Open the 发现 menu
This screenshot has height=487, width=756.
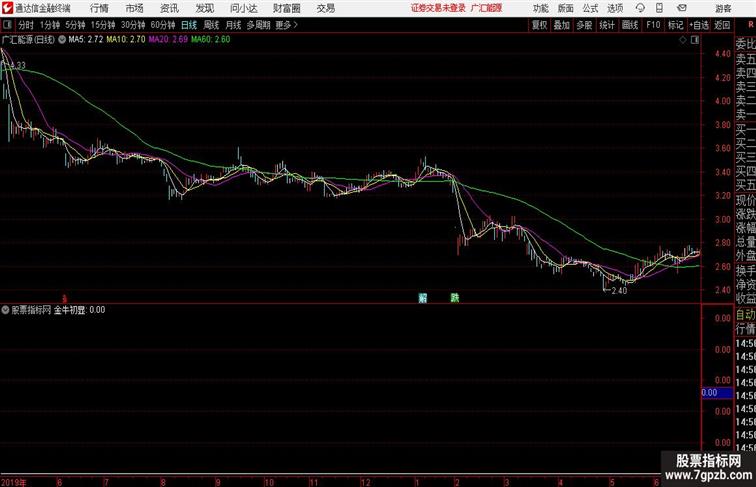coord(205,8)
